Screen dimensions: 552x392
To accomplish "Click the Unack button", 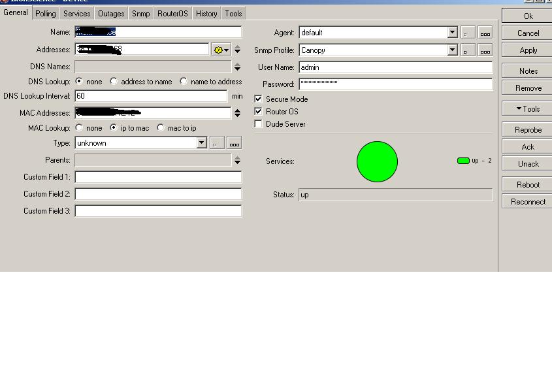I will [x=528, y=164].
